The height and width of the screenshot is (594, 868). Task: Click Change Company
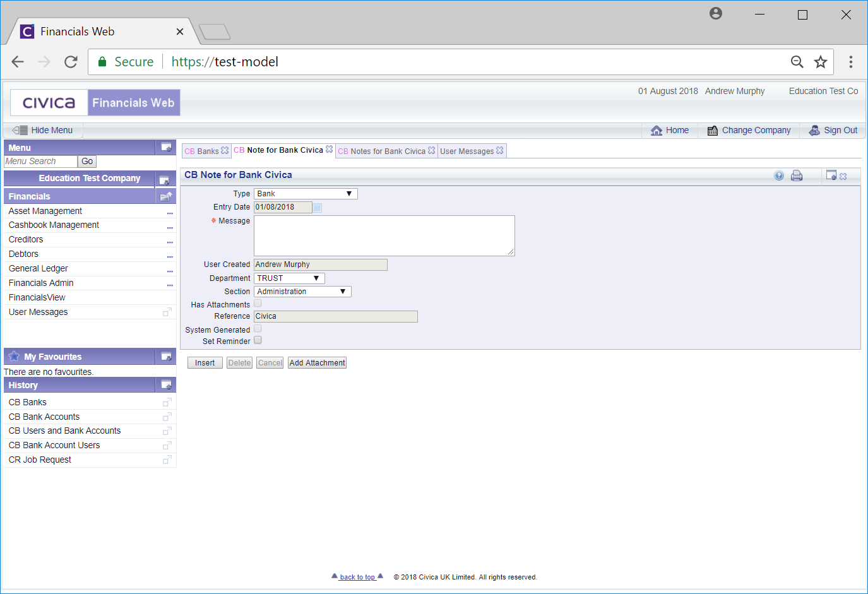tap(749, 130)
